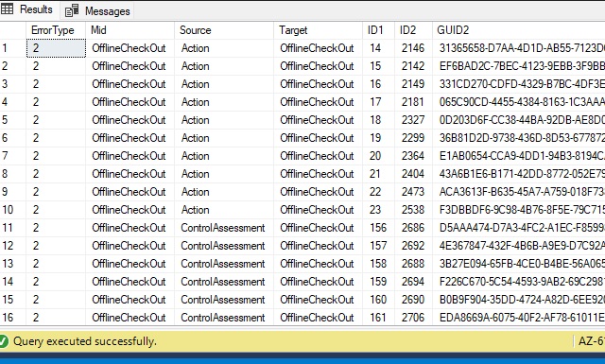Click the green query success icon
This screenshot has height=364, width=605.
tap(4, 341)
